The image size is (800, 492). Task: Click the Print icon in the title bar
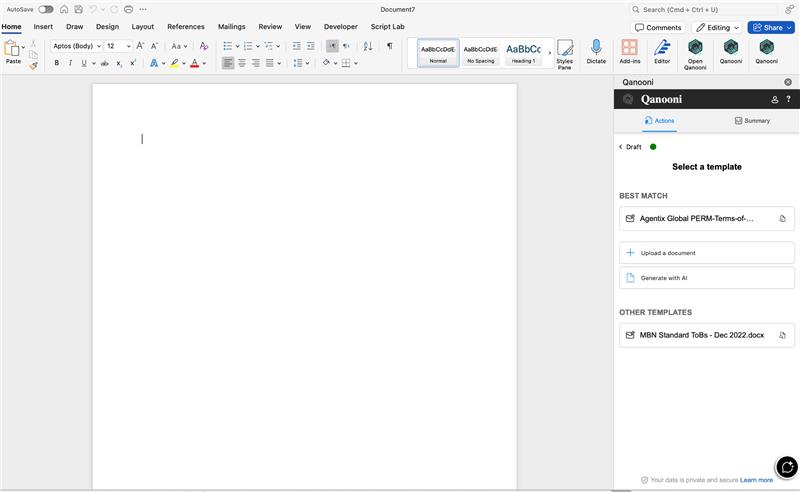click(x=129, y=9)
